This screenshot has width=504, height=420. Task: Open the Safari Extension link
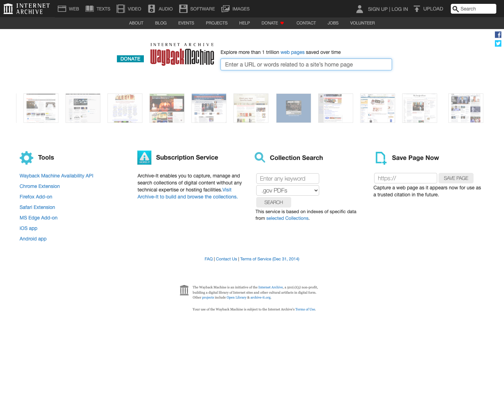[37, 207]
